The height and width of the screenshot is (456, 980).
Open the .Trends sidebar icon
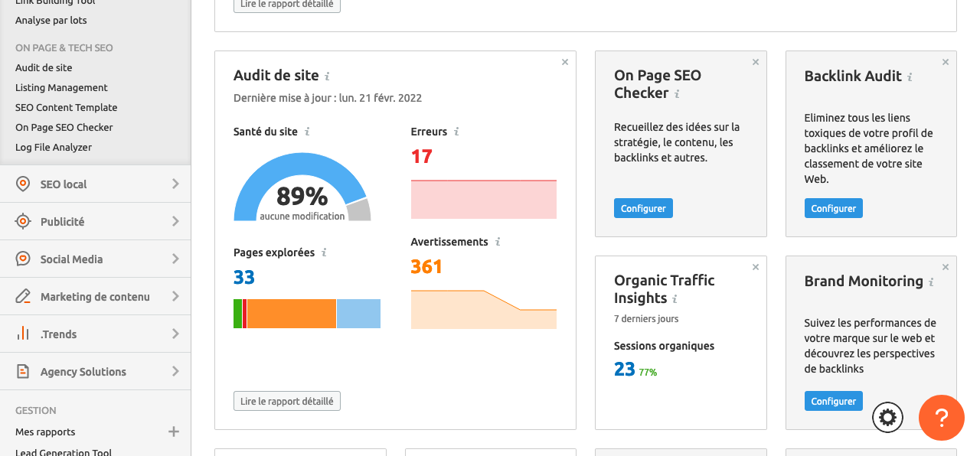(21, 334)
